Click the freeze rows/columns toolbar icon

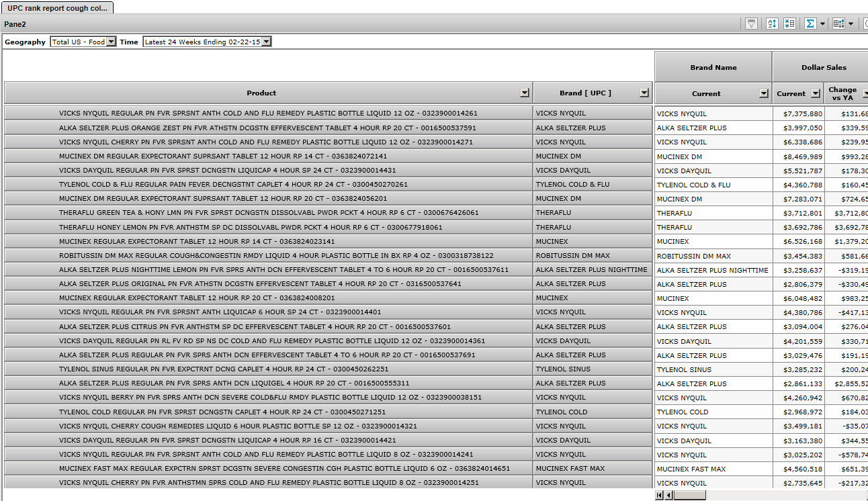(789, 24)
